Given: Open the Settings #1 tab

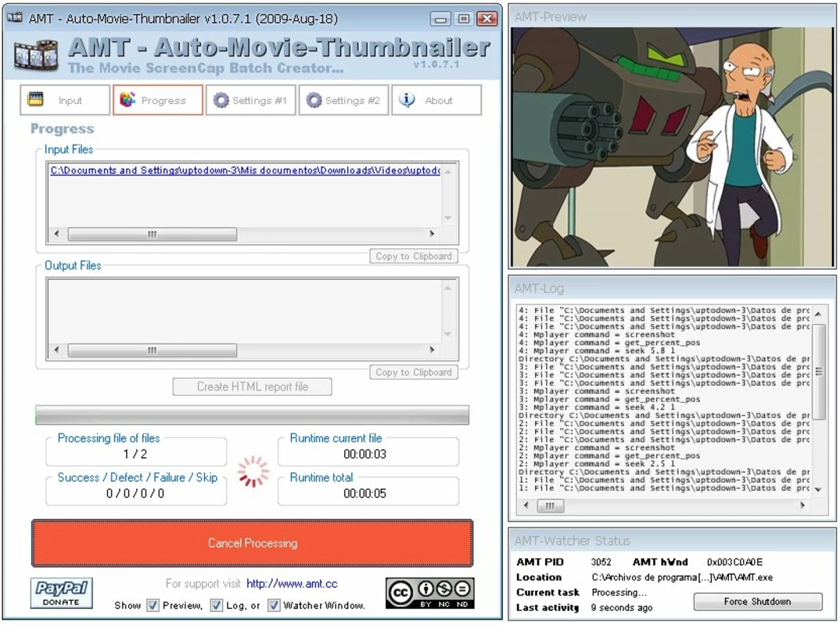Looking at the screenshot, I should [x=251, y=99].
